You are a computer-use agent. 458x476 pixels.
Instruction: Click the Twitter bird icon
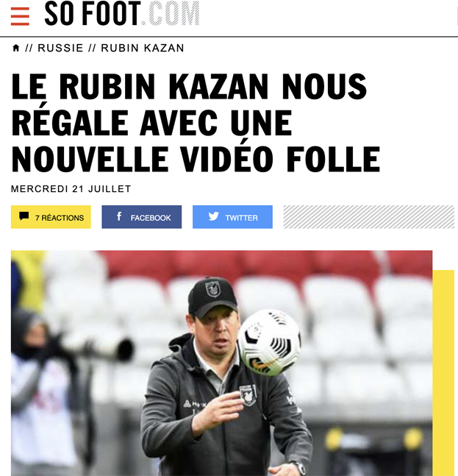(x=213, y=216)
